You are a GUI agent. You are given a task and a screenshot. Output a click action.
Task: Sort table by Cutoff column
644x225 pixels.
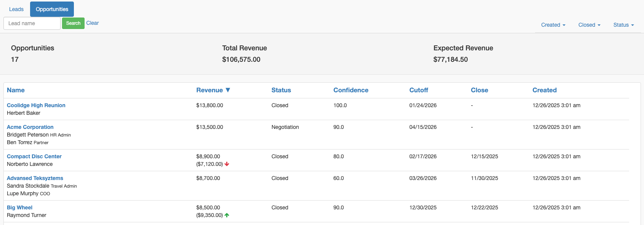(x=419, y=90)
